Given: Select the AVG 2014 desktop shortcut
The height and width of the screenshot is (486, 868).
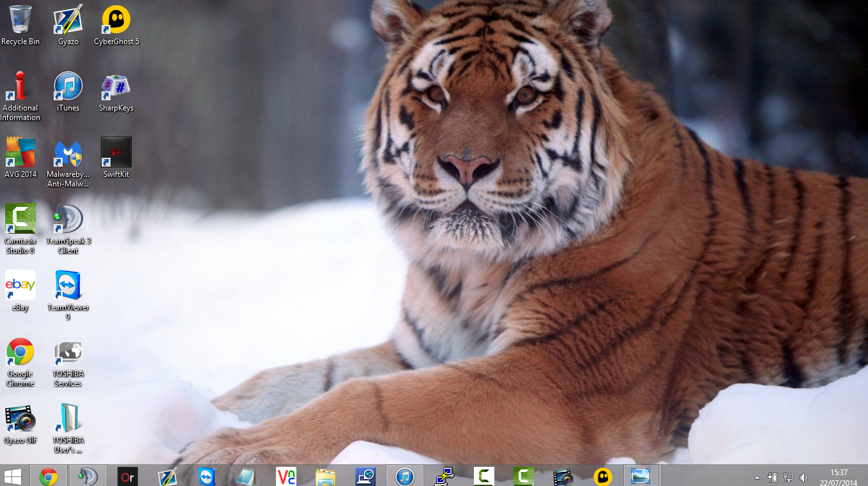Looking at the screenshot, I should (20, 158).
